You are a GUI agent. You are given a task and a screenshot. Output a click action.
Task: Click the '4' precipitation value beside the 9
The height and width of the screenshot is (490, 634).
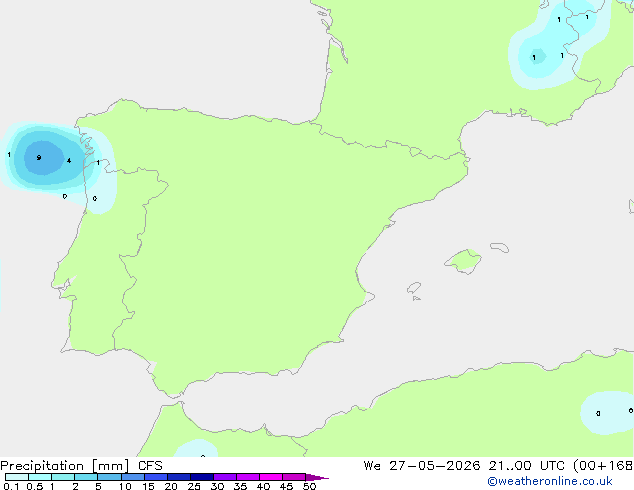[69, 161]
